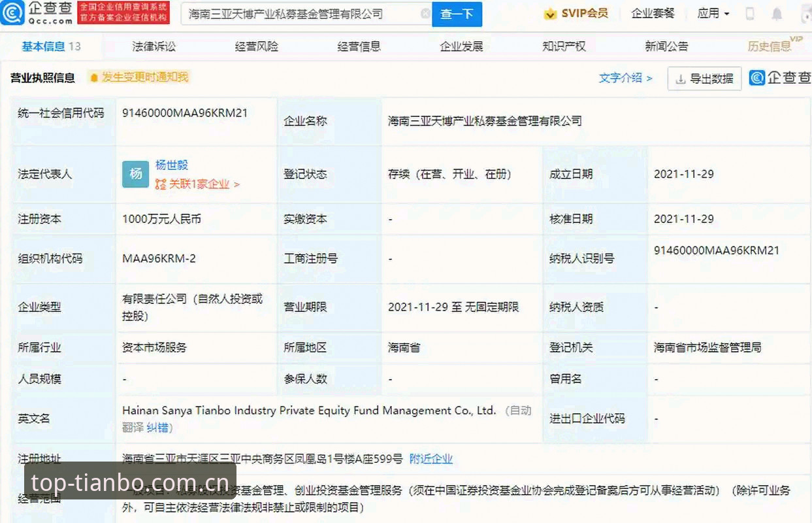The width and height of the screenshot is (812, 523).
Task: Click 资本市场服务 industry value
Action: click(x=154, y=347)
